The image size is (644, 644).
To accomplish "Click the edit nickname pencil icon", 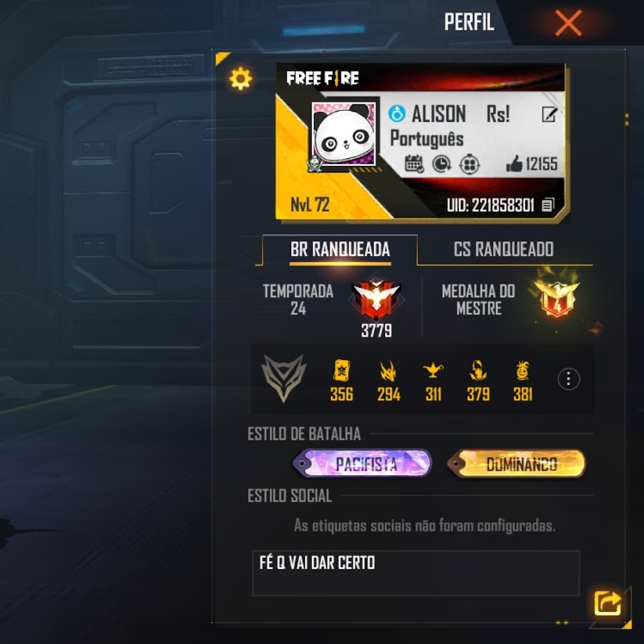I will 549,114.
